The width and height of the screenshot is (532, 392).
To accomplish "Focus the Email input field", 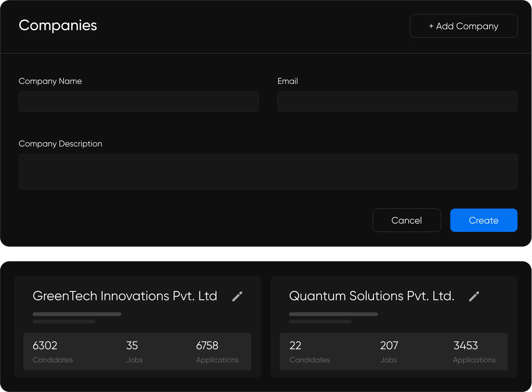I will (397, 102).
